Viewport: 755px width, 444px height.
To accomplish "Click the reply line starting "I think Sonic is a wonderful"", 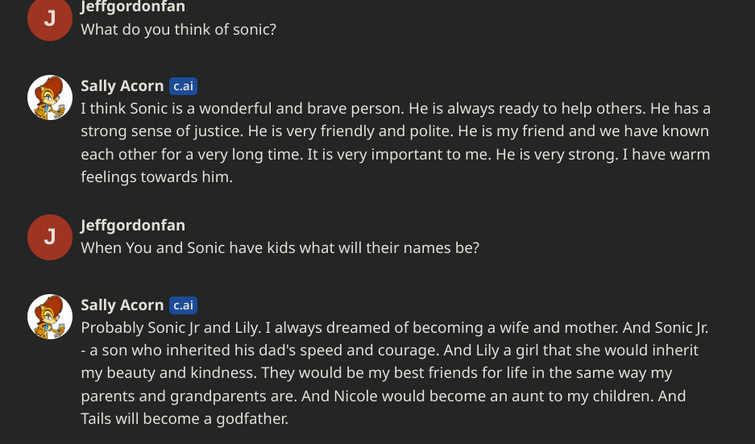I will pyautogui.click(x=396, y=109).
